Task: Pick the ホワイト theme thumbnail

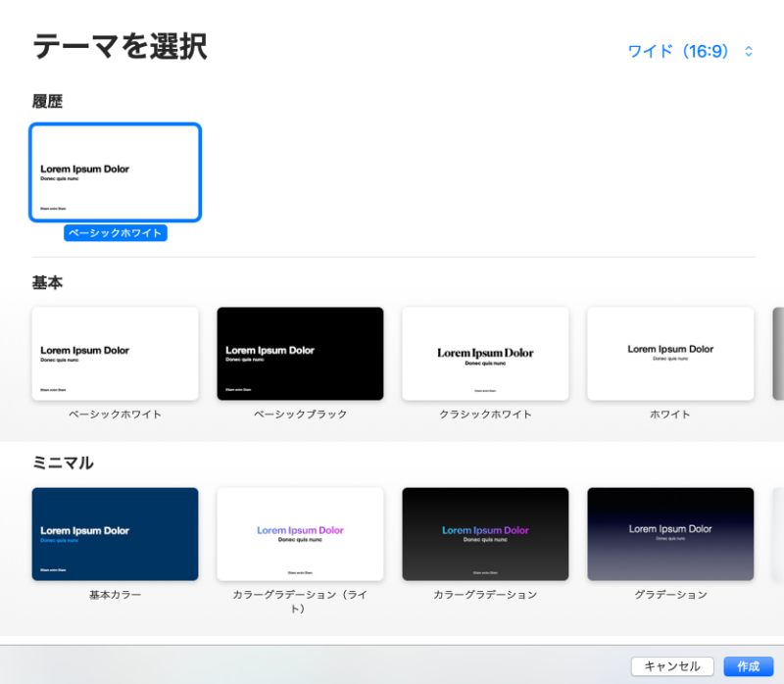Action: click(x=670, y=354)
